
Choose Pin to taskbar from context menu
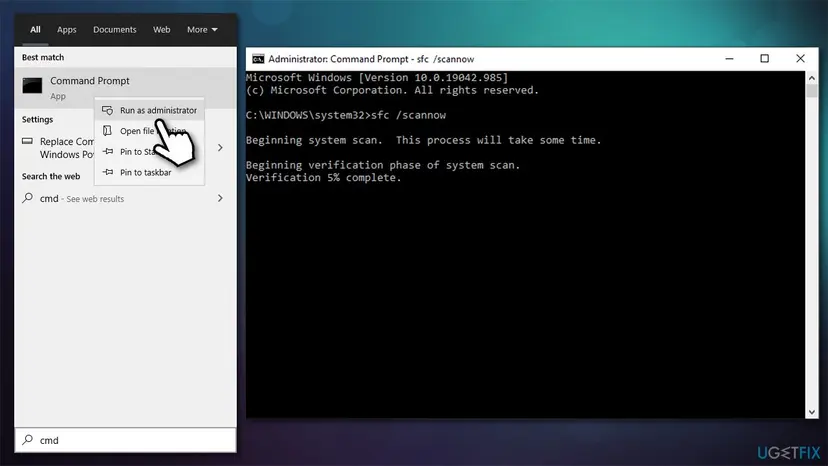pos(150,172)
